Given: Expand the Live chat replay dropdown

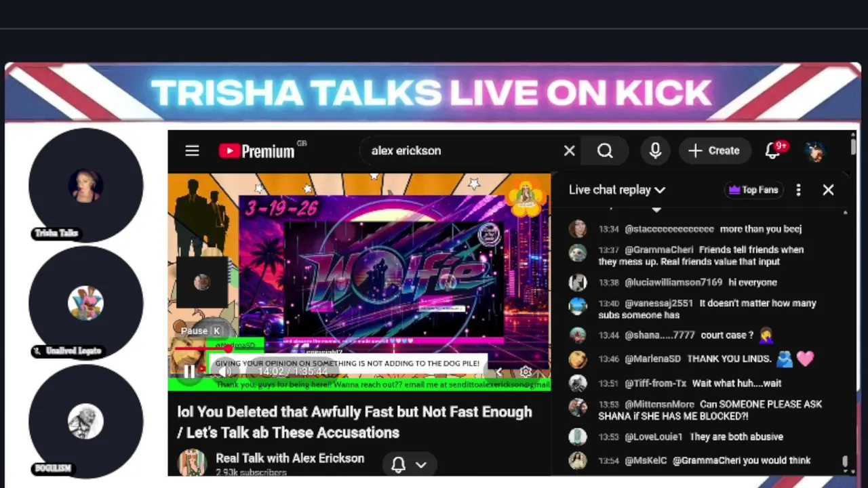Looking at the screenshot, I should click(617, 190).
